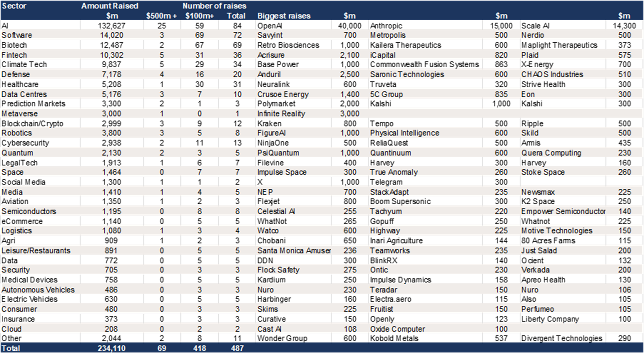Screen dimensions: 644x353
Task: Select the 'Divergent Technologies' cell
Action: click(562, 339)
